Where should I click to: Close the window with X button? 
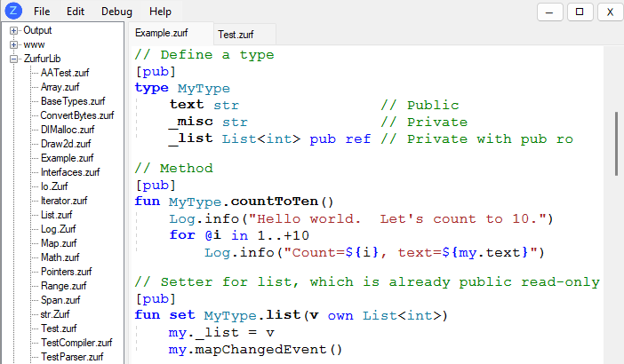pyautogui.click(x=610, y=12)
